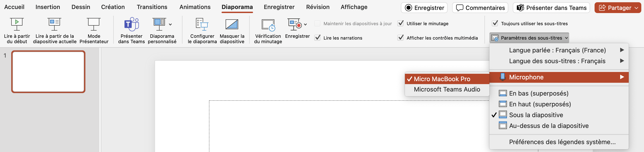Click Présenter dans Teams ribbon icon
This screenshot has height=152, width=644.
pos(131,25)
